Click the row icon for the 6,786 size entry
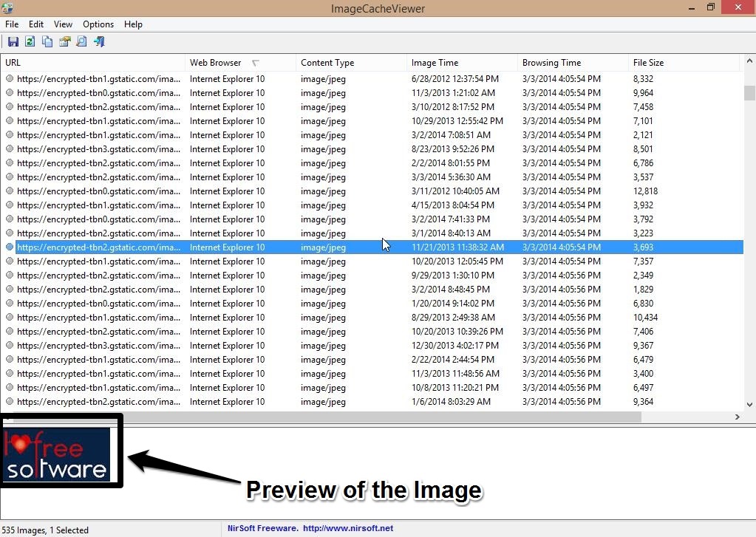This screenshot has height=537, width=756. tap(10, 163)
